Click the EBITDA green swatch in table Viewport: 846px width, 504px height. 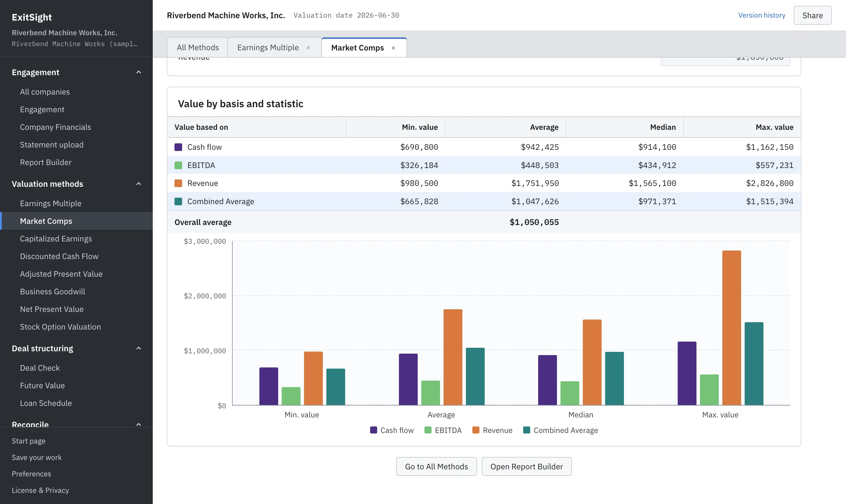178,165
